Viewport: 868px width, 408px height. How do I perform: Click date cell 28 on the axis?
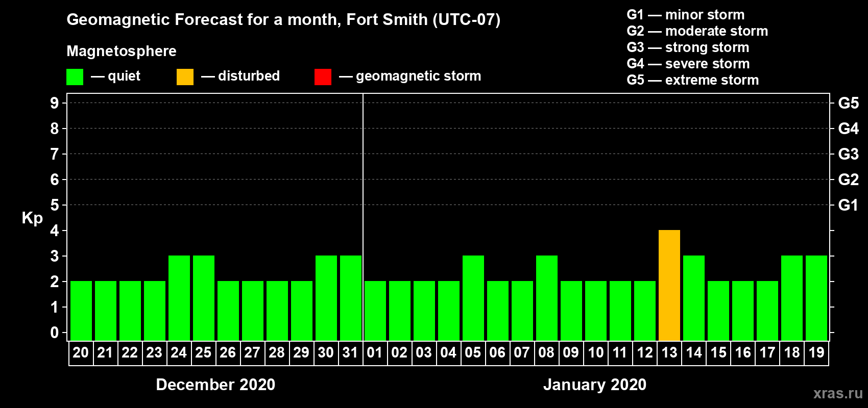[277, 353]
